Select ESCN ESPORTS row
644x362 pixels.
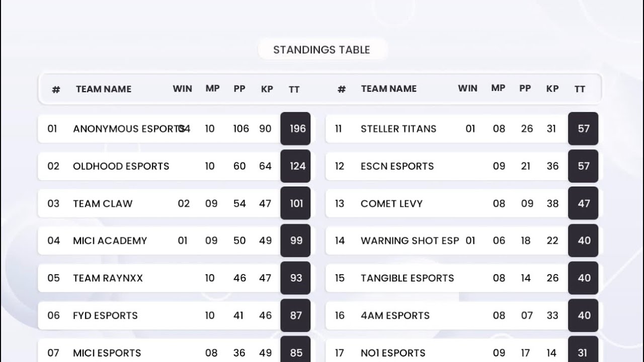(x=462, y=166)
